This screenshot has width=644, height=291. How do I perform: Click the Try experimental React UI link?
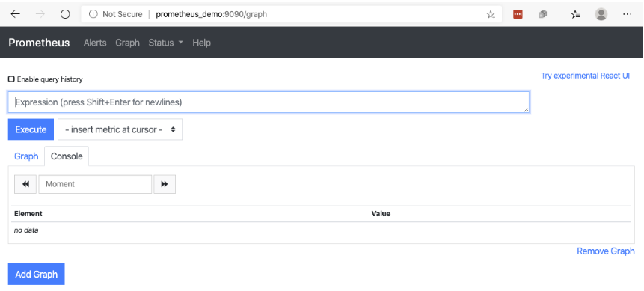[585, 76]
